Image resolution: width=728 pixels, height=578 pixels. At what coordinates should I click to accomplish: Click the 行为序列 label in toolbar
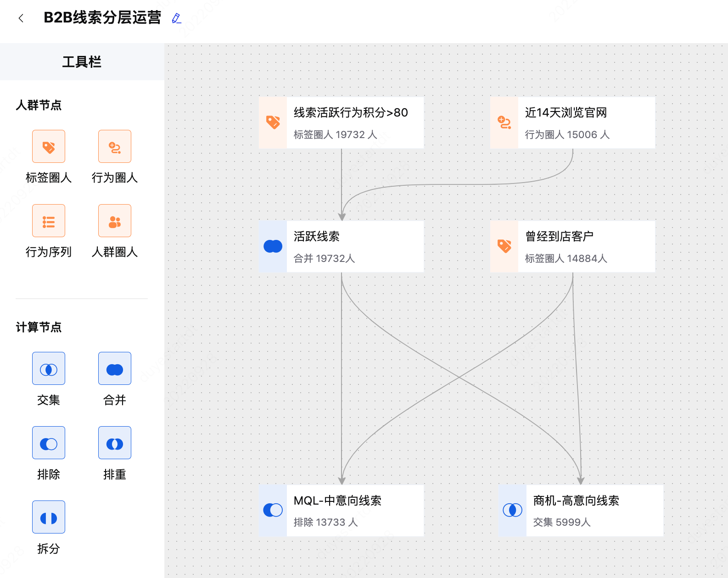[49, 252]
